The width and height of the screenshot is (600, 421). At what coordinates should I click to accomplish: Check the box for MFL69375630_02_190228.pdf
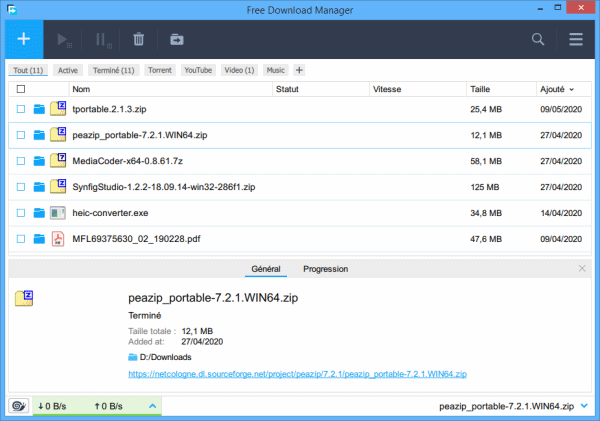(x=21, y=239)
